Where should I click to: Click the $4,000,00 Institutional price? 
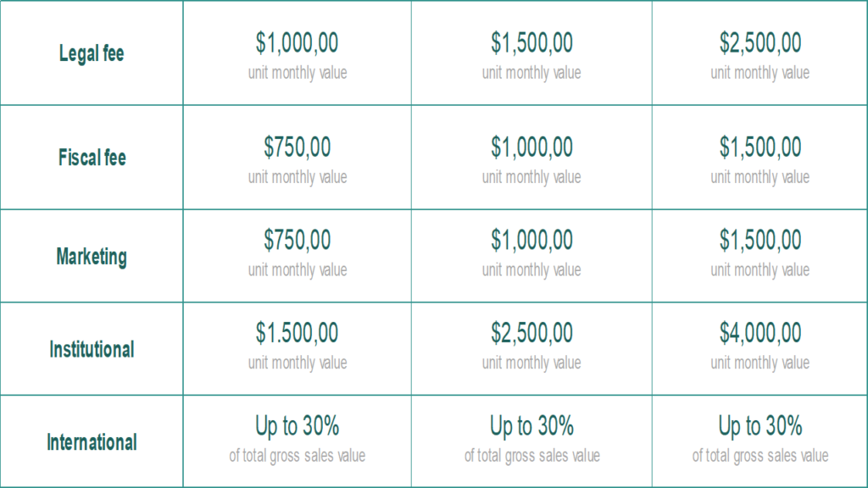(760, 333)
